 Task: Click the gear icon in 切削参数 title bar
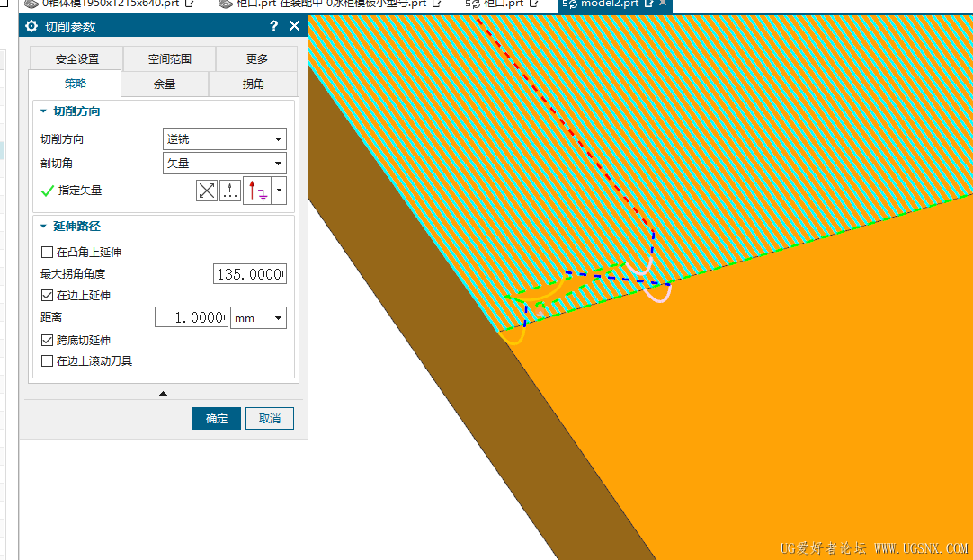31,26
